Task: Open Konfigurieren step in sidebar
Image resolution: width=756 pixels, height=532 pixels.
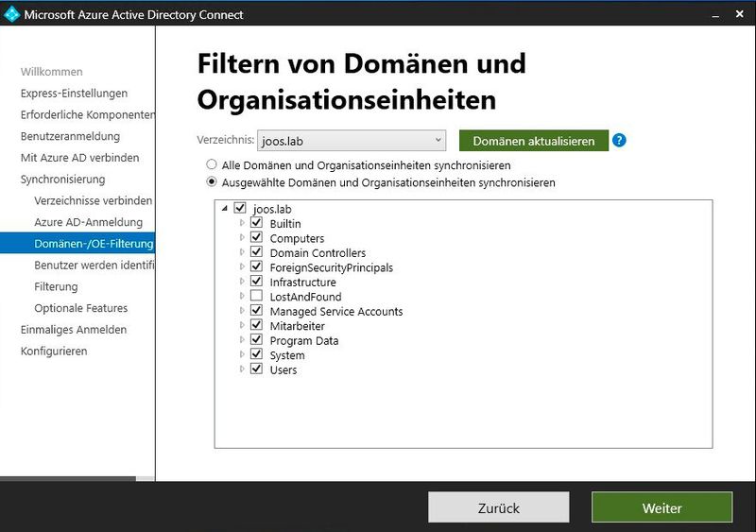Action: tap(54, 352)
